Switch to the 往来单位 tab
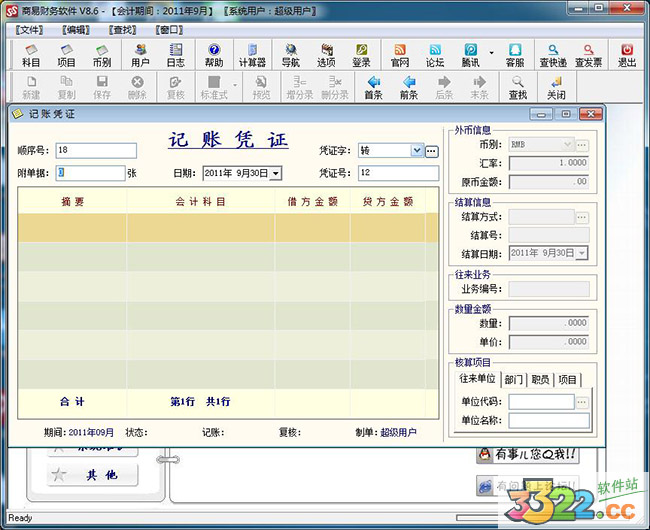Viewport: 650px width, 530px height. tap(477, 378)
